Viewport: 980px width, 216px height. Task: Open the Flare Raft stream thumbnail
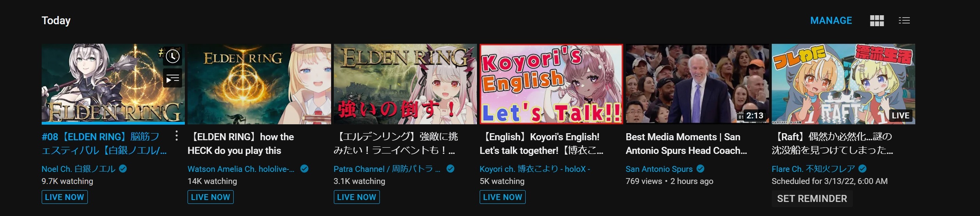[x=843, y=84]
